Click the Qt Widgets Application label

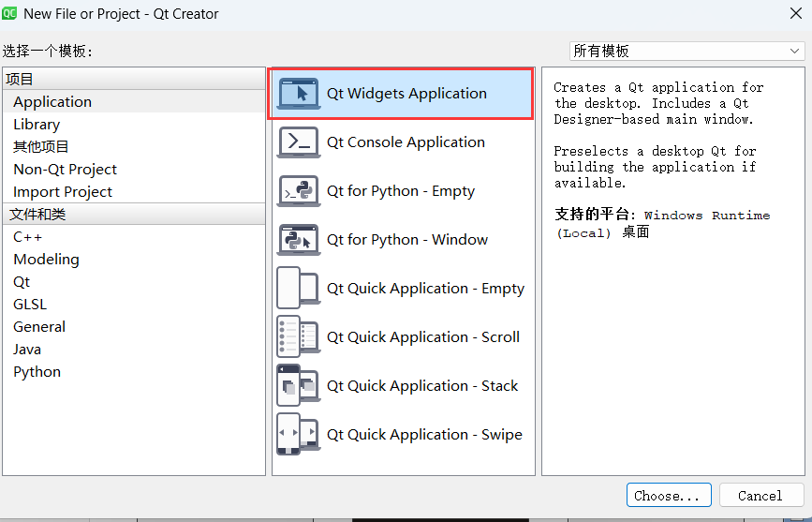point(406,94)
